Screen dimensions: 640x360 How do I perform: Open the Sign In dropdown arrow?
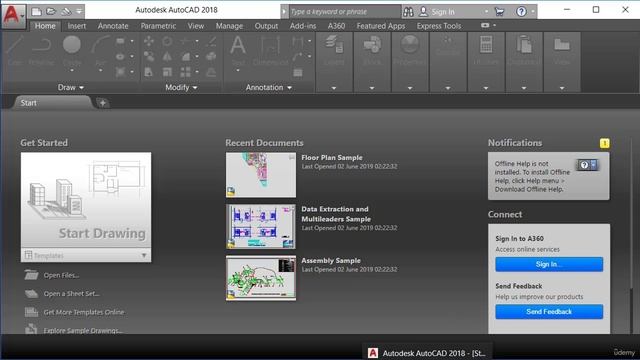487,12
